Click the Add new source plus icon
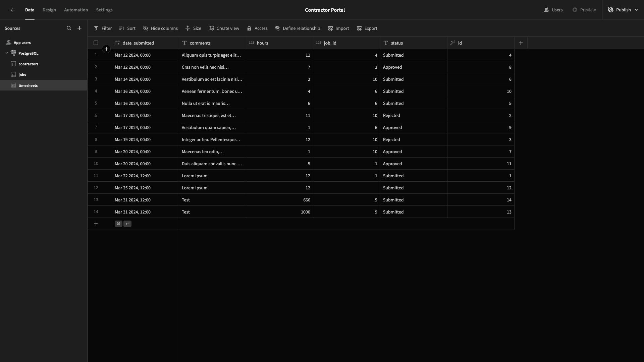This screenshot has height=362, width=644. click(79, 28)
